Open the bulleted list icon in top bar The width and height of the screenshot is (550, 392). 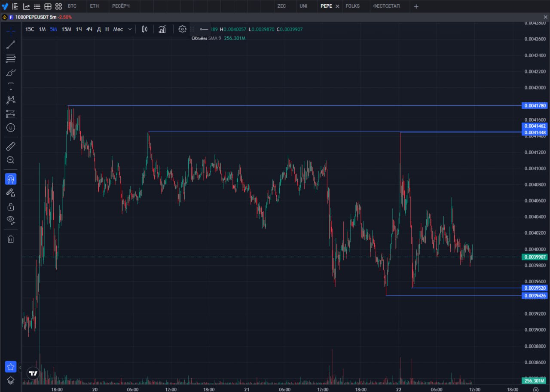coord(37,6)
